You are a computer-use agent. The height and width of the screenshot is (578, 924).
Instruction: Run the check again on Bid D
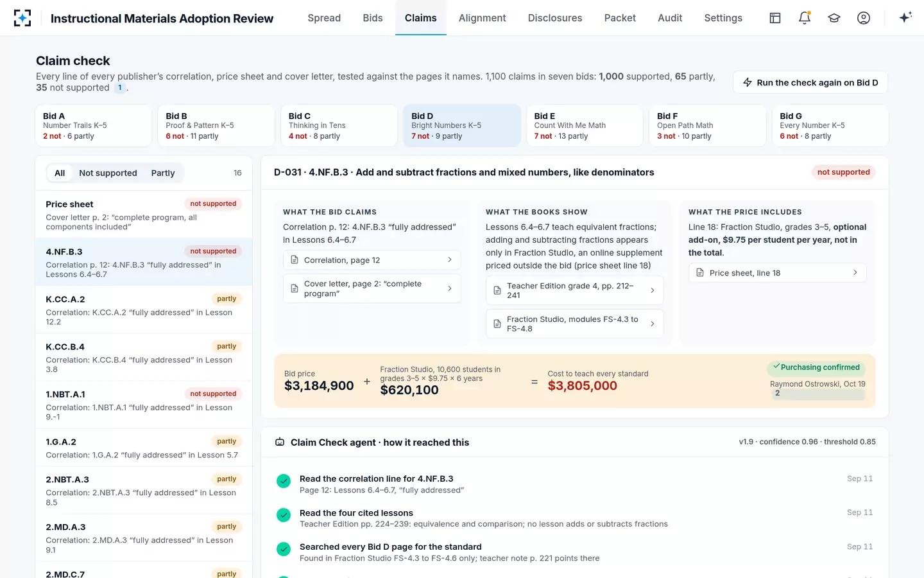tap(810, 82)
